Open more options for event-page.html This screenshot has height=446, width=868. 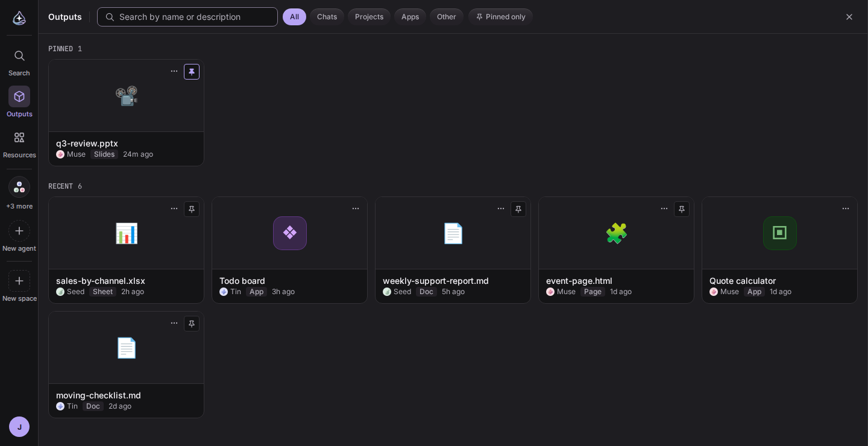664,209
